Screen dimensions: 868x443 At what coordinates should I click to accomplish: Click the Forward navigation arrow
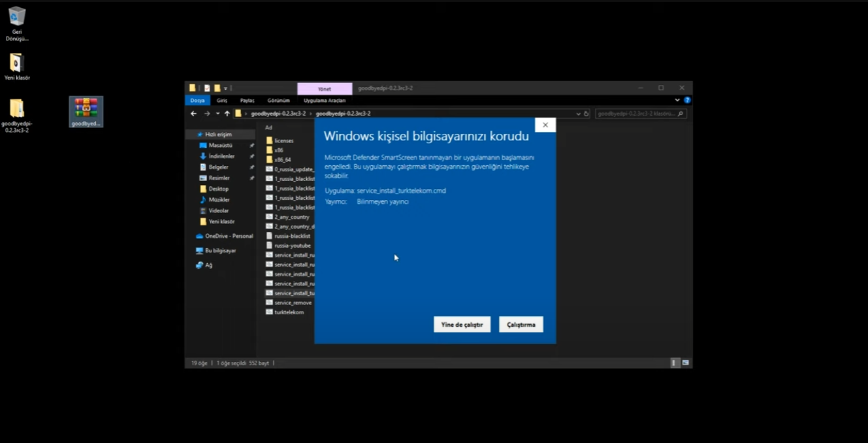coord(207,114)
